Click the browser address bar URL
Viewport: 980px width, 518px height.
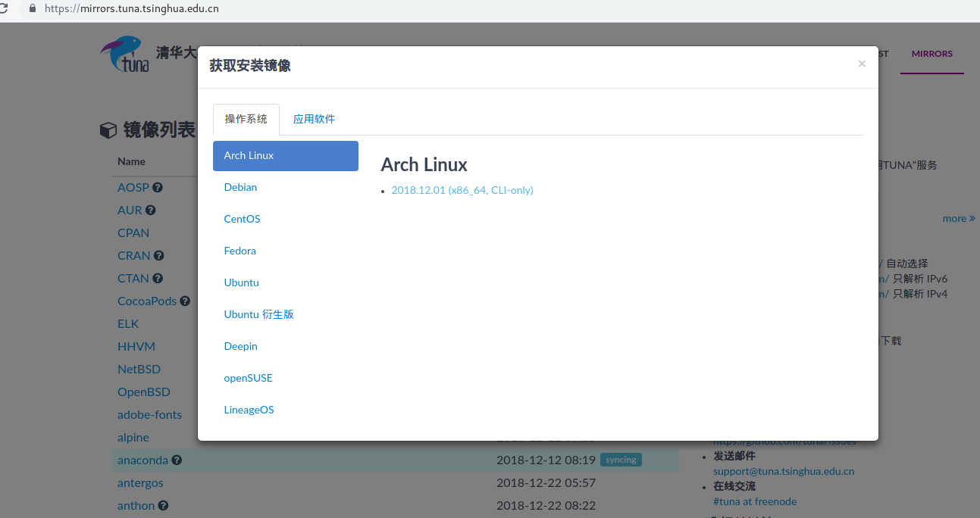[x=132, y=9]
